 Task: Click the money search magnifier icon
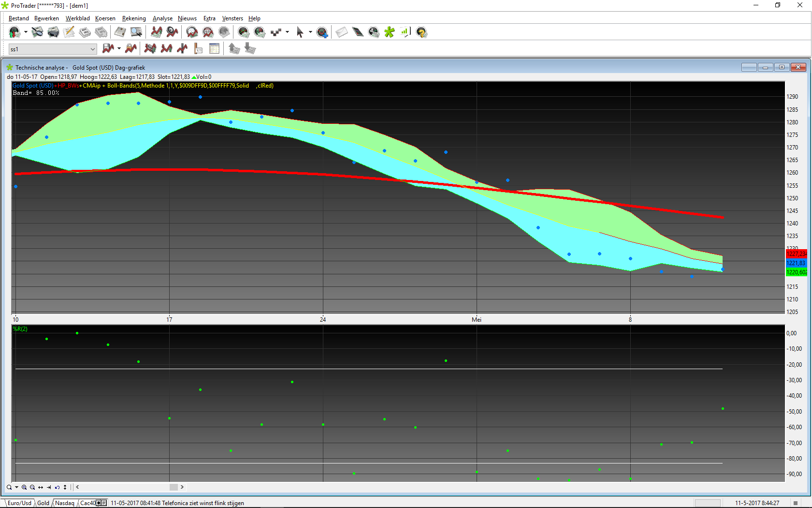pyautogui.click(x=37, y=32)
